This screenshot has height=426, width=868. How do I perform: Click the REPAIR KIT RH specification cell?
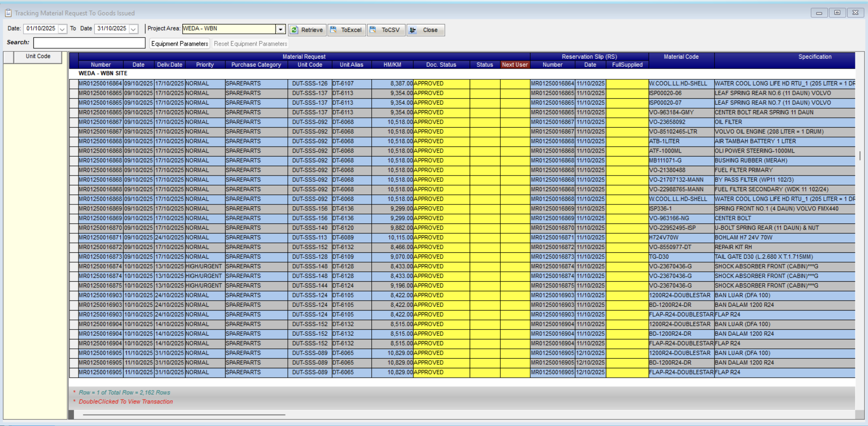785,247
